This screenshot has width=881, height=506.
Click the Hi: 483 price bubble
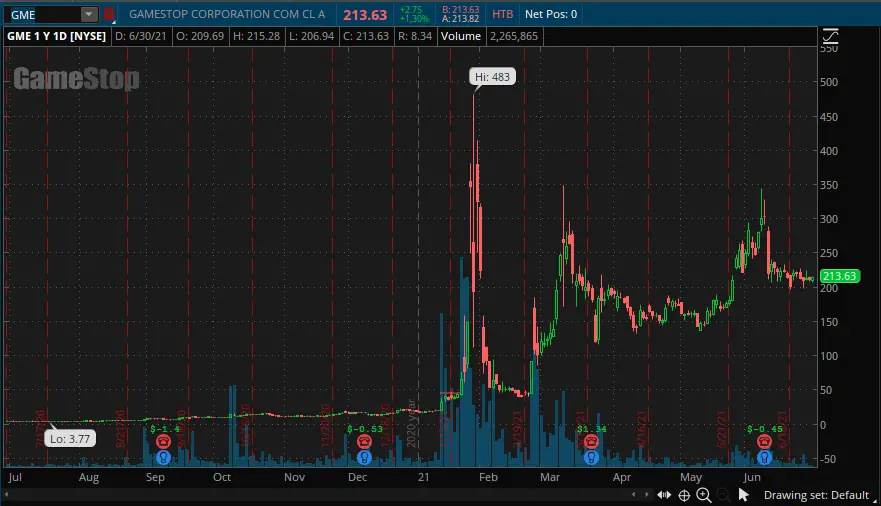point(492,77)
